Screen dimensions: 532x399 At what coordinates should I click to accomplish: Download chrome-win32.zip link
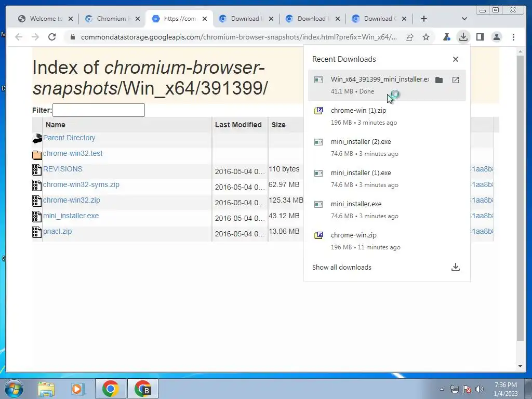coord(72,200)
